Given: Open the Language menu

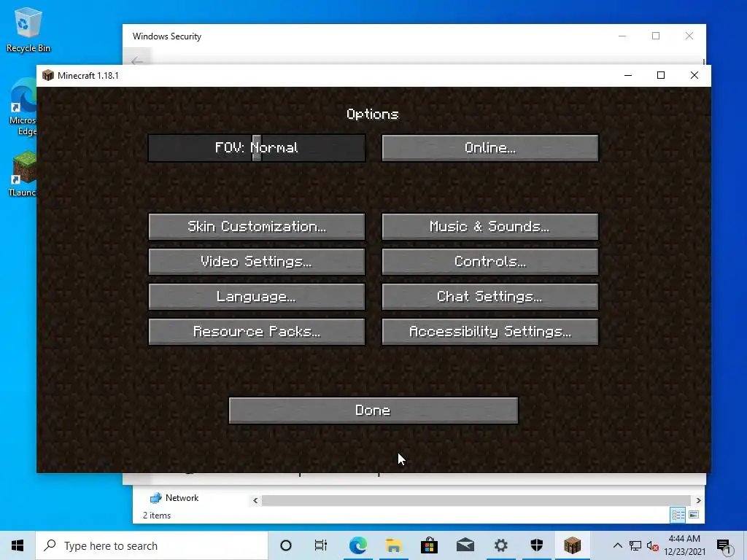Looking at the screenshot, I should click(x=257, y=297).
